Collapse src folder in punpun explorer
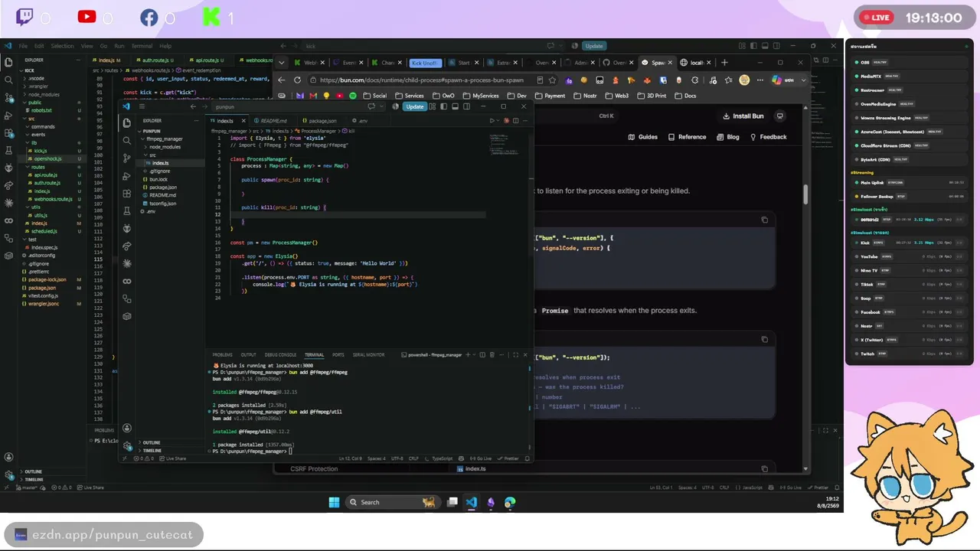Image resolution: width=980 pixels, height=551 pixels. [x=151, y=155]
